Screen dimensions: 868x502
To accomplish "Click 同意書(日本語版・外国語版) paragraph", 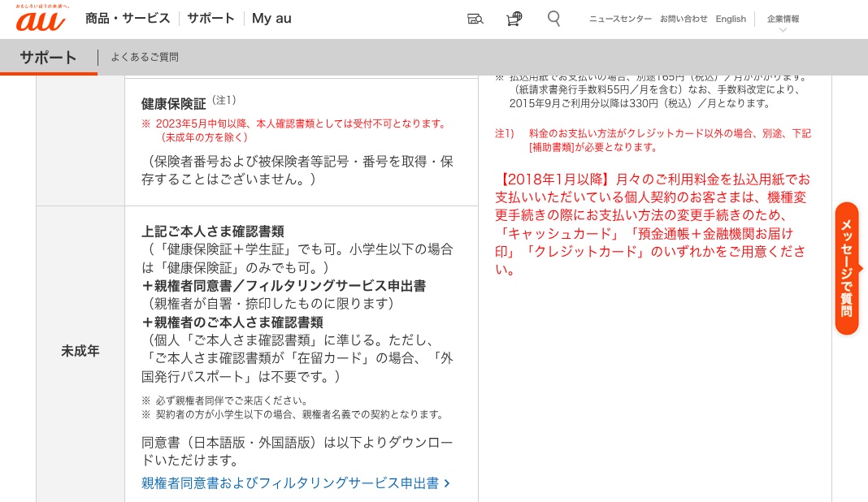I will (x=297, y=451).
